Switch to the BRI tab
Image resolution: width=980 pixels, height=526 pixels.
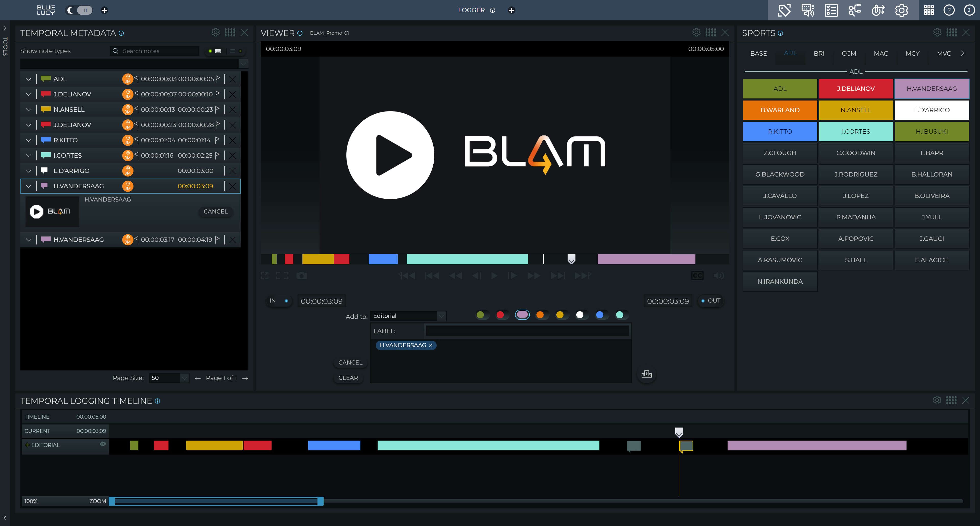click(819, 54)
